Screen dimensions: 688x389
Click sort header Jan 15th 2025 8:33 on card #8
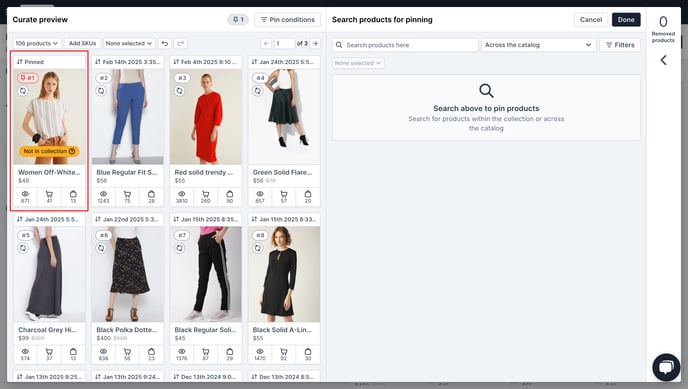click(x=284, y=219)
